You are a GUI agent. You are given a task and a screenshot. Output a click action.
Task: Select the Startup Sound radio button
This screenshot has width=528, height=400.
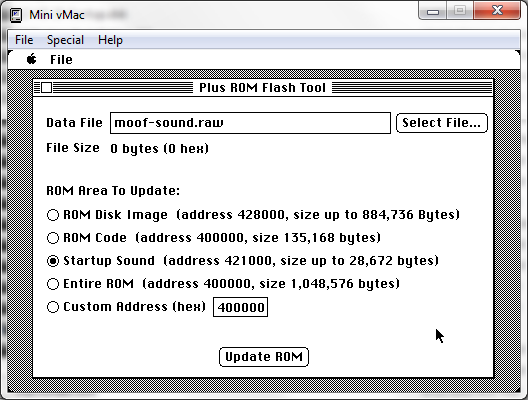pos(53,261)
